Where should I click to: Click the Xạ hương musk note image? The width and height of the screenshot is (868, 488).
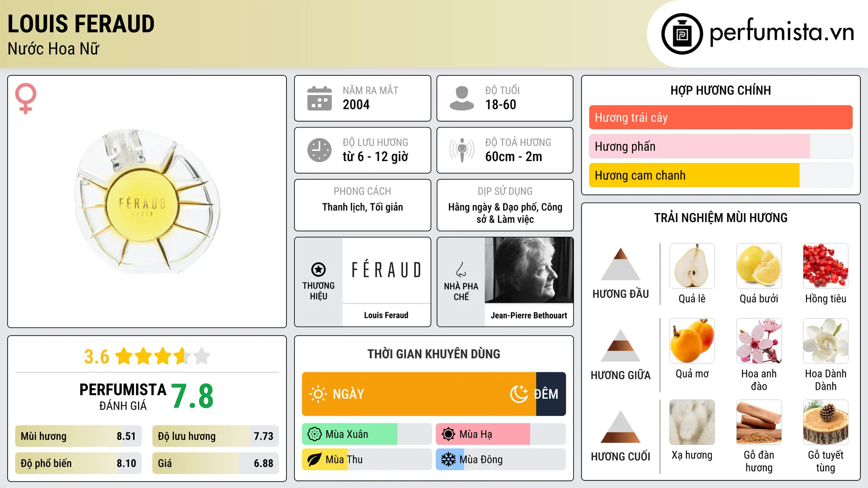tap(692, 422)
